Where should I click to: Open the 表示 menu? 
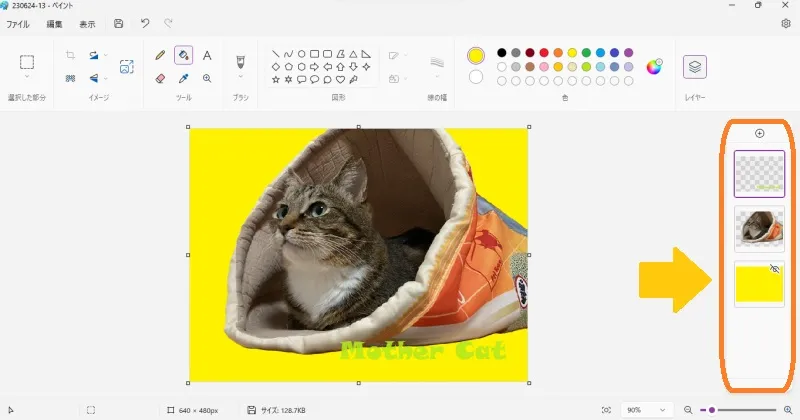point(88,23)
